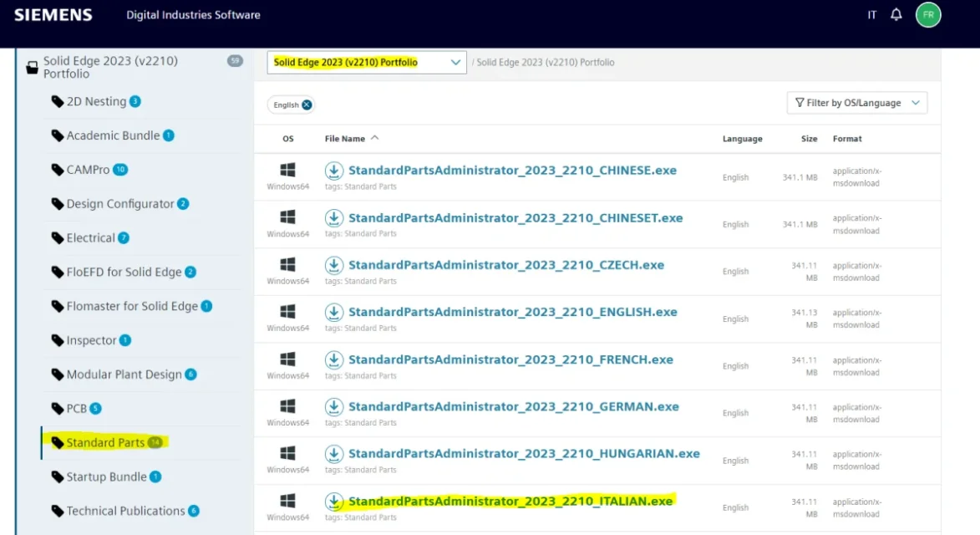
Task: Download StandardPartsAdministrator_2023_2210_CZECH.exe link
Action: tap(506, 265)
